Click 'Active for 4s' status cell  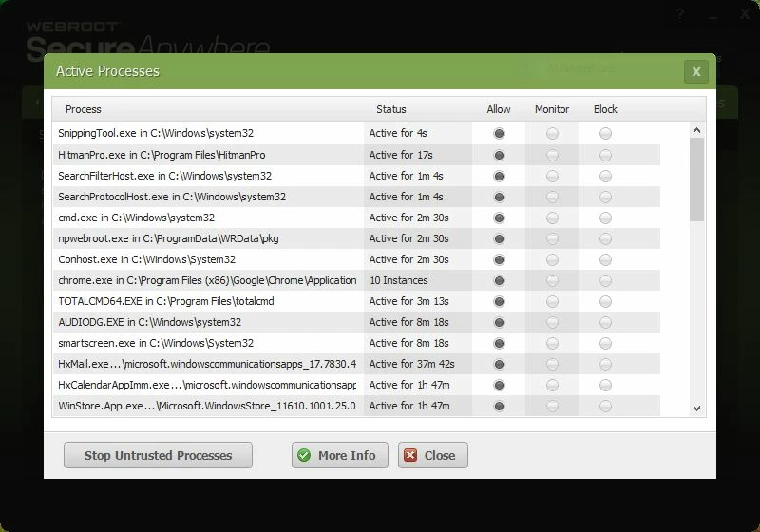coord(398,133)
